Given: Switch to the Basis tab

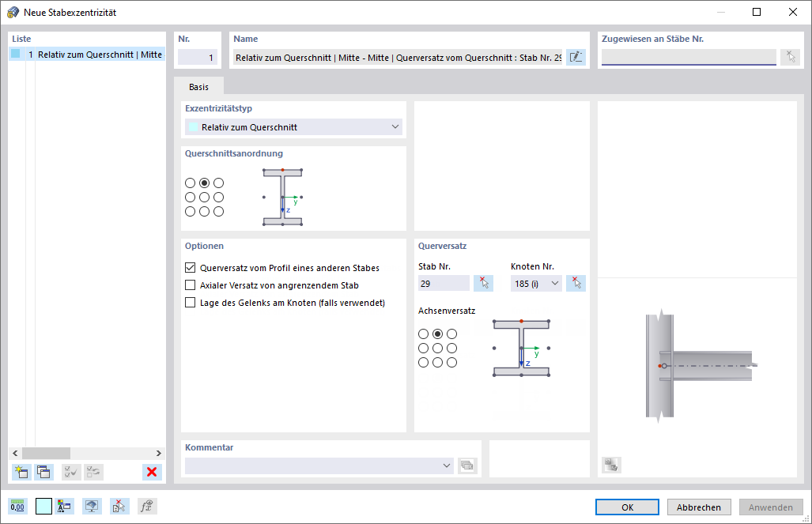Looking at the screenshot, I should click(199, 86).
